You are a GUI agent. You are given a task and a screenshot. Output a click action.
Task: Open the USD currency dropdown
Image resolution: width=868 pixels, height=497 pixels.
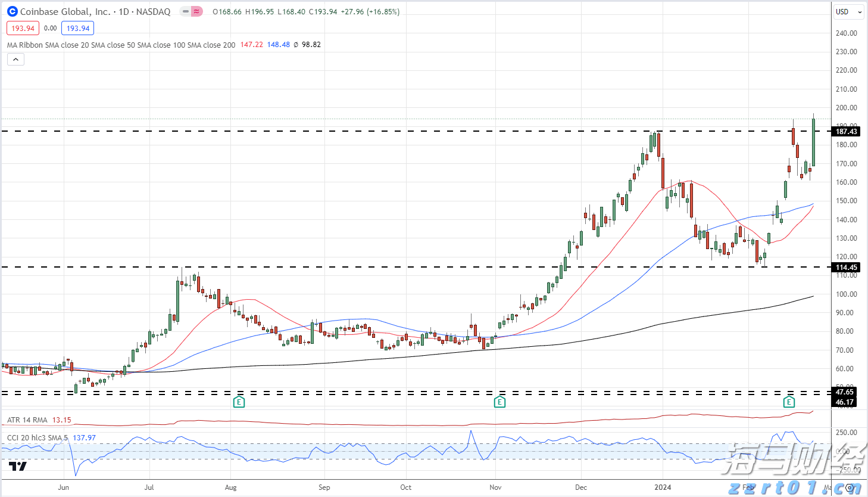(848, 11)
